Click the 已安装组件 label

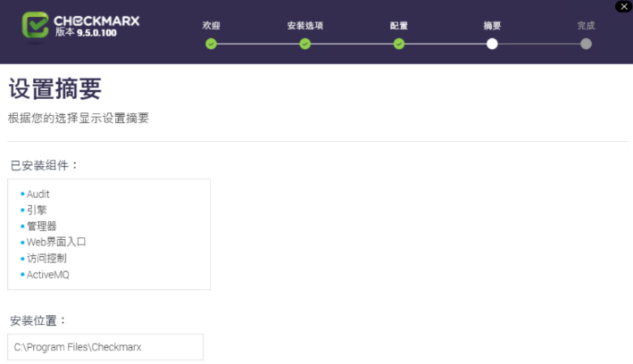click(x=44, y=165)
